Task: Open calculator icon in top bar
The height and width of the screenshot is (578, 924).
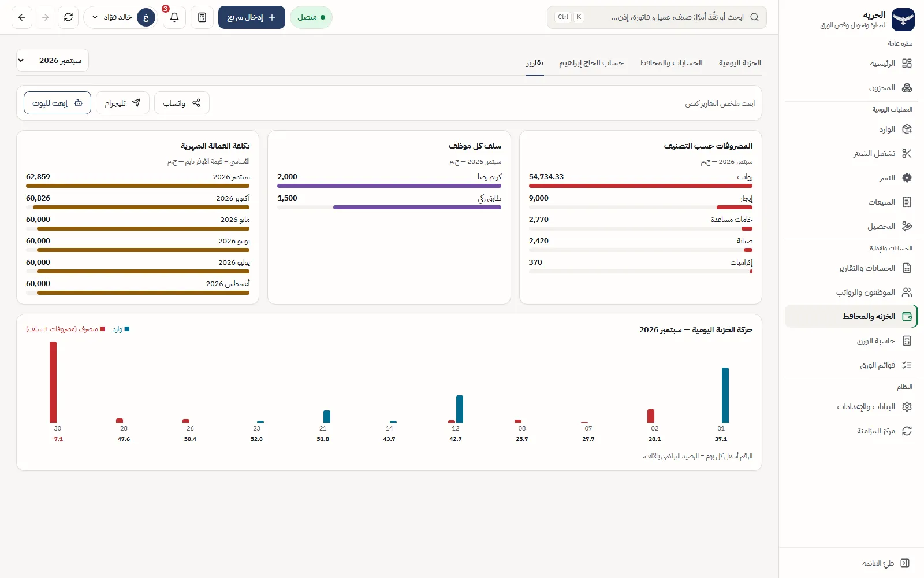Action: click(202, 17)
